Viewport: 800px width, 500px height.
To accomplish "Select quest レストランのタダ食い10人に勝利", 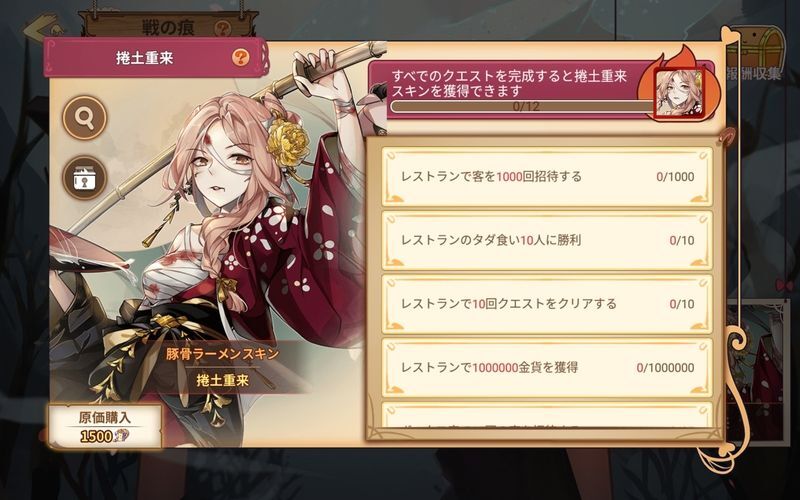I will click(x=547, y=240).
